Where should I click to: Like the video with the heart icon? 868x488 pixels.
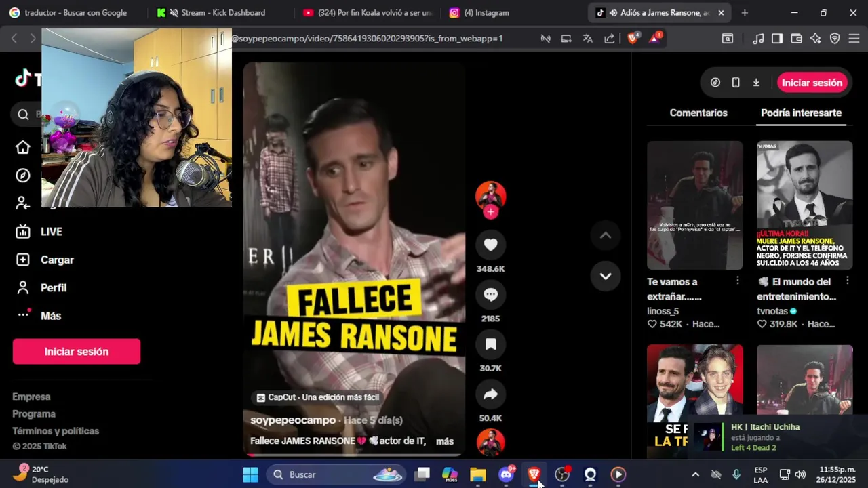(x=490, y=245)
